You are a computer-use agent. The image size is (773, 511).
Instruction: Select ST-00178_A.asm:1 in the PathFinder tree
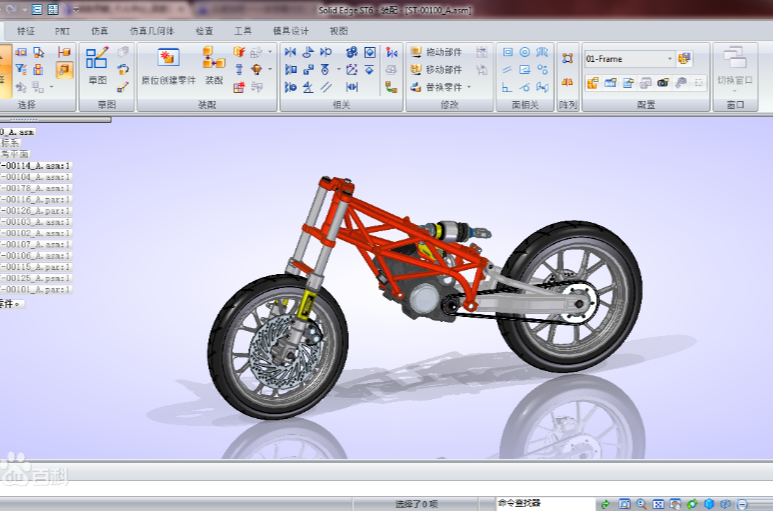click(x=36, y=188)
